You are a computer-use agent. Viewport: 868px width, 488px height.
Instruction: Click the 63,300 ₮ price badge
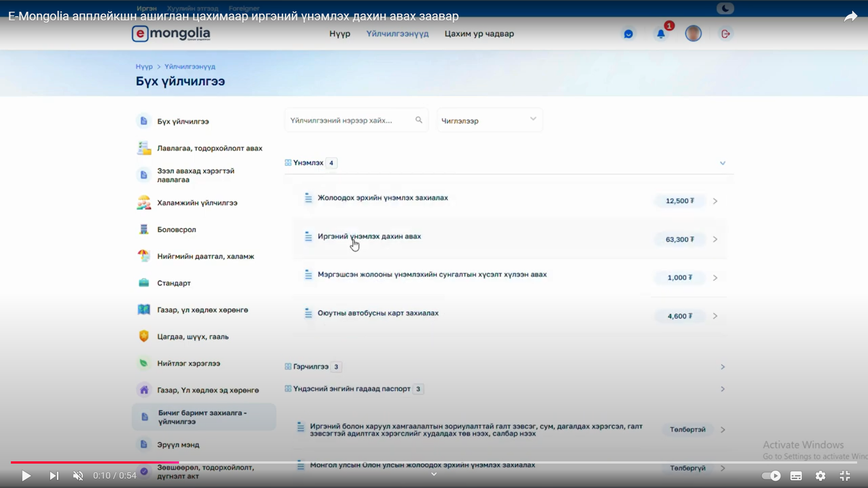679,239
